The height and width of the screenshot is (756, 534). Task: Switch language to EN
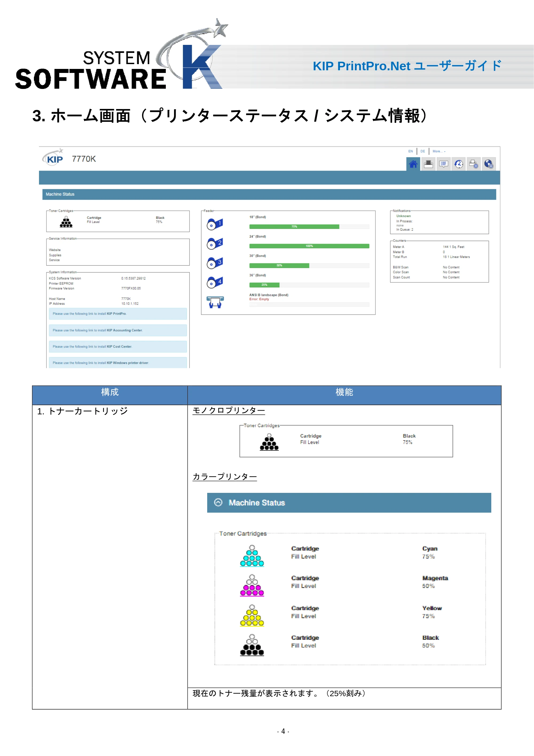point(410,151)
